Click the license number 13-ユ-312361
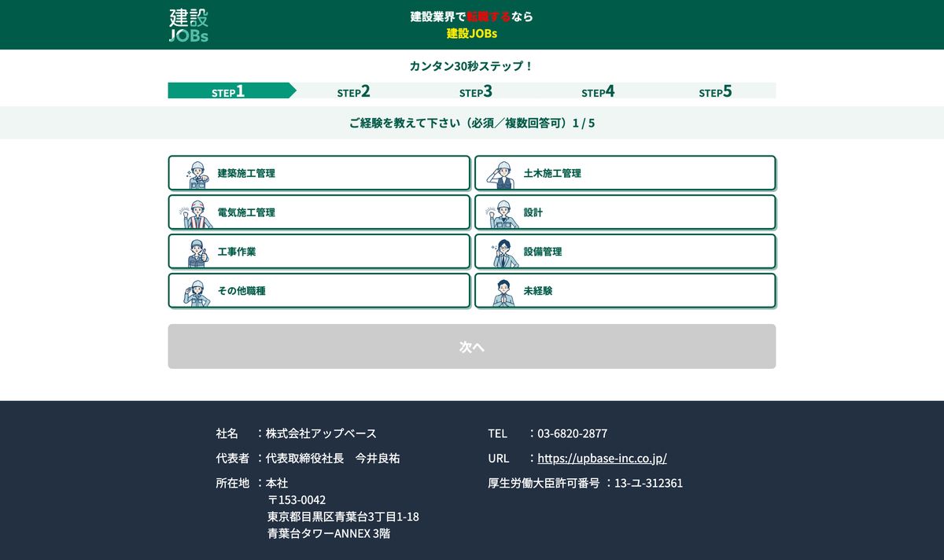This screenshot has height=560, width=944. pos(648,483)
